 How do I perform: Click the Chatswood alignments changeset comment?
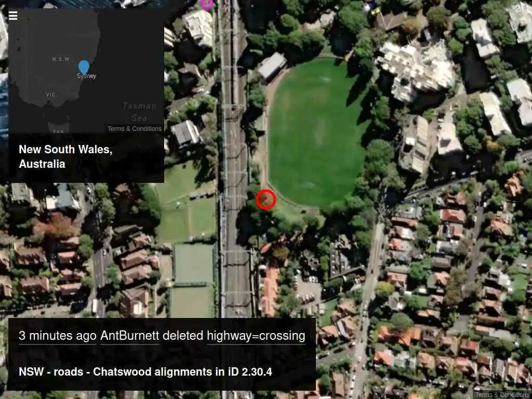click(x=145, y=371)
